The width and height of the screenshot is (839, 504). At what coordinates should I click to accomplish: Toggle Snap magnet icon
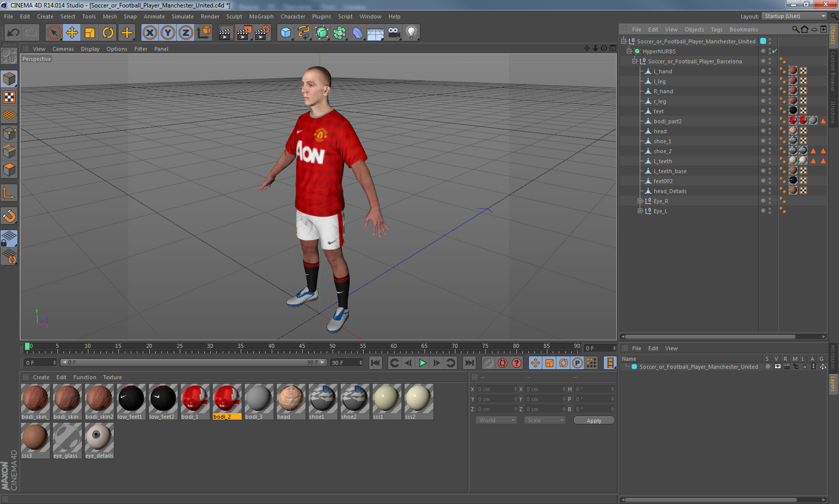click(9, 216)
